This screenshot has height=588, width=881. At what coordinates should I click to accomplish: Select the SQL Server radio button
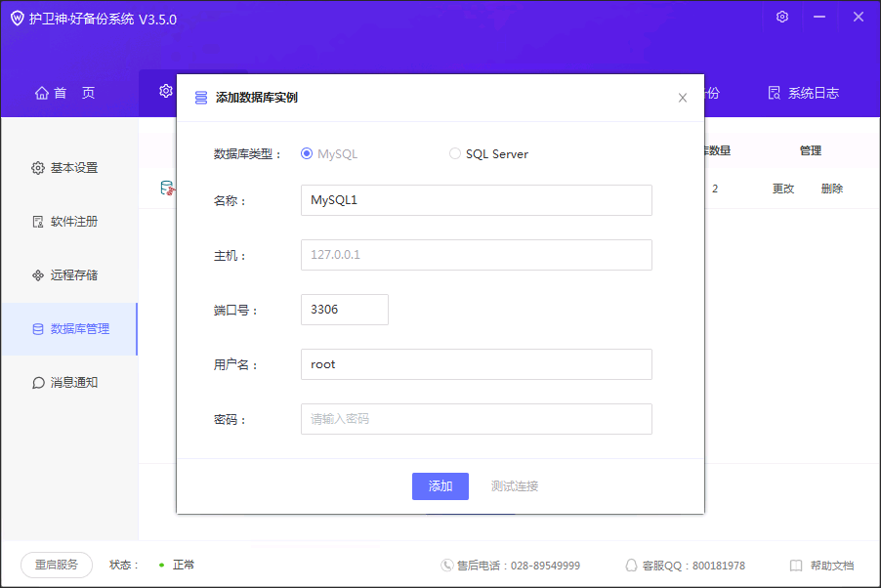454,153
